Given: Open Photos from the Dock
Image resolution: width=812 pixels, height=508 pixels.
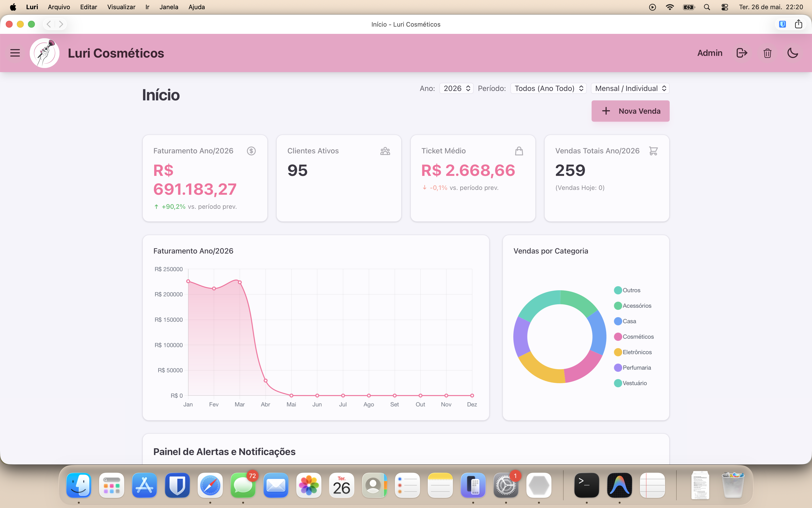Looking at the screenshot, I should (x=309, y=485).
